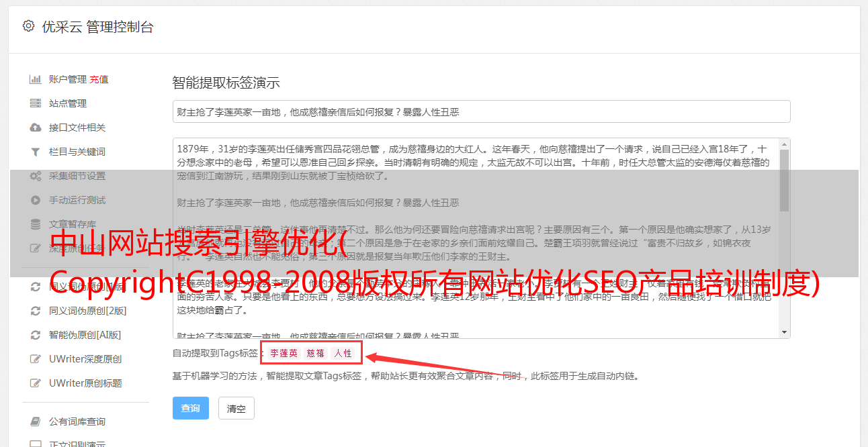This screenshot has width=868, height=447.
Task: Click the server icon for 站点管理
Action: tap(36, 103)
